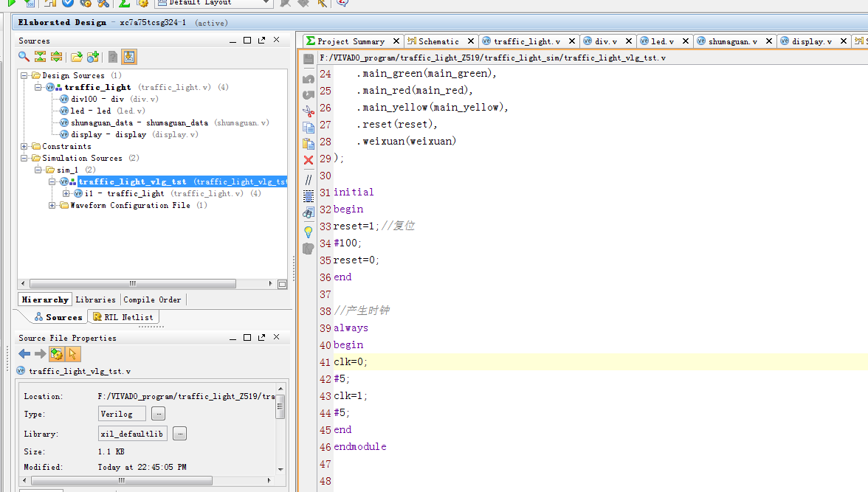Paste from clipboard in editor
Image resolution: width=868 pixels, height=492 pixels.
tap(309, 144)
